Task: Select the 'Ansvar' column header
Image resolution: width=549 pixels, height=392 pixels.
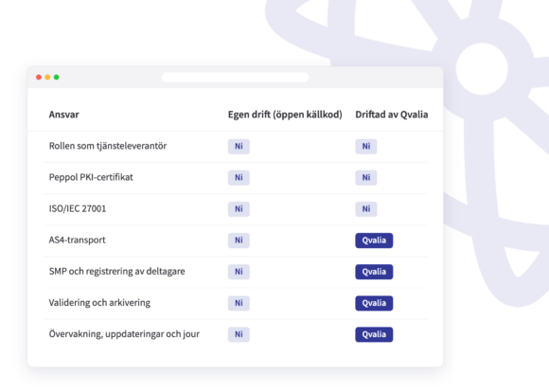Action: (x=63, y=115)
